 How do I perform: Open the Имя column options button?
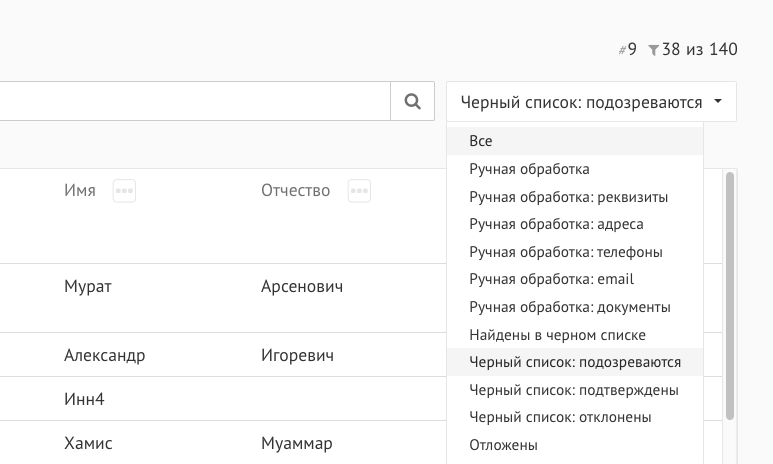coord(124,191)
